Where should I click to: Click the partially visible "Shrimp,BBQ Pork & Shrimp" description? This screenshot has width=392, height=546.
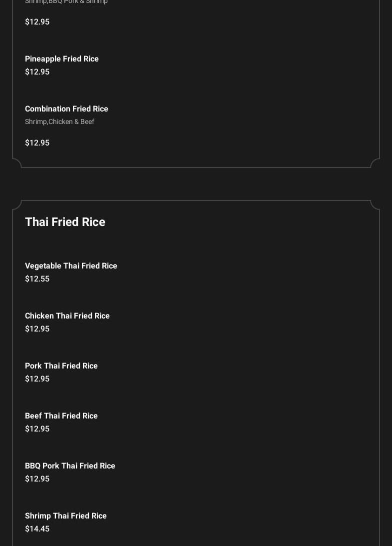[66, 2]
